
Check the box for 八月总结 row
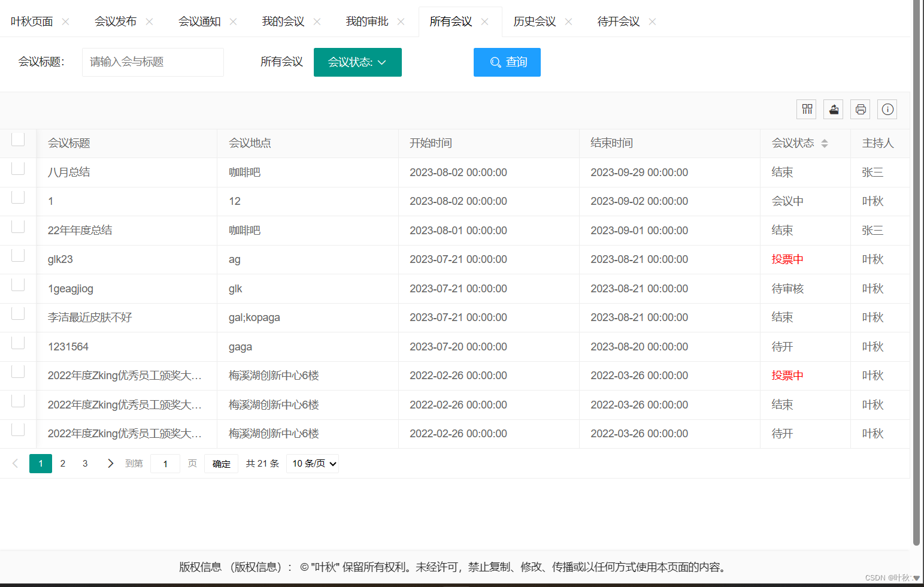[x=18, y=168]
